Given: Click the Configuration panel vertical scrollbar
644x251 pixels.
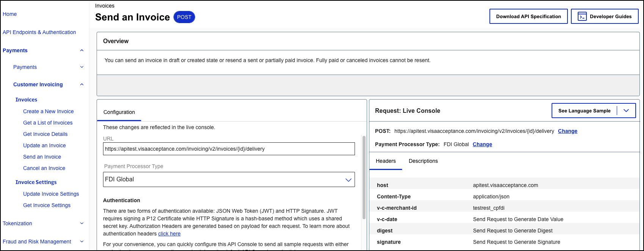Looking at the screenshot, I should (364, 177).
